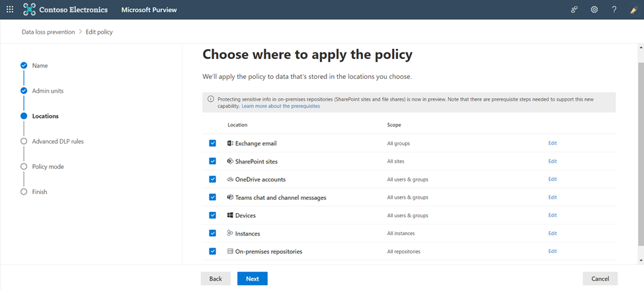Viewport: 644px width, 290px height.
Task: Select the Name step in the wizard
Action: click(40, 66)
